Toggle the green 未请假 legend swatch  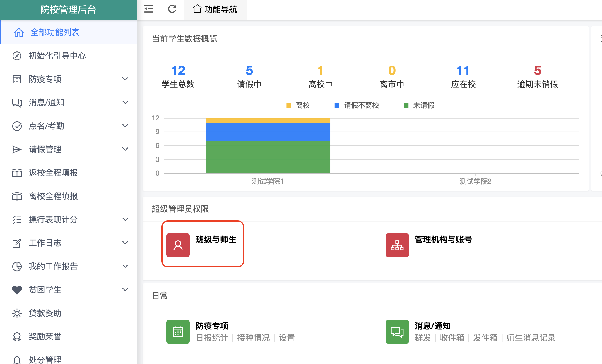click(x=406, y=105)
